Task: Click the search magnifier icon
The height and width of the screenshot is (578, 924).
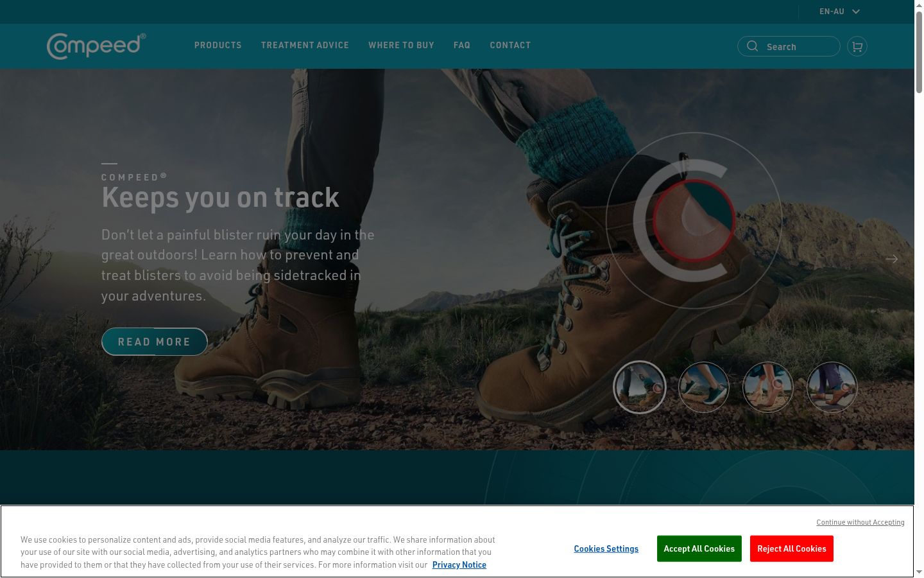Action: [x=753, y=46]
